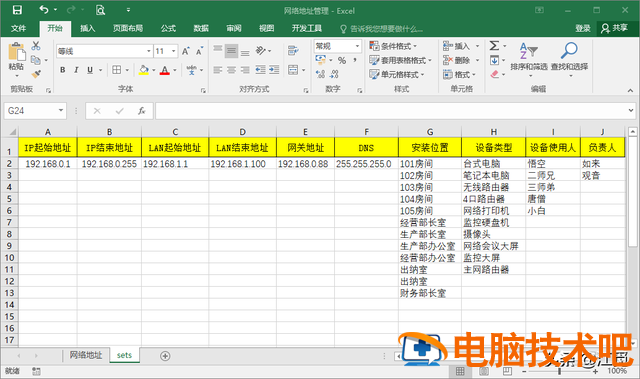The width and height of the screenshot is (640, 379).
Task: Switch to the 插入 ribbon tab
Action: 87,28
